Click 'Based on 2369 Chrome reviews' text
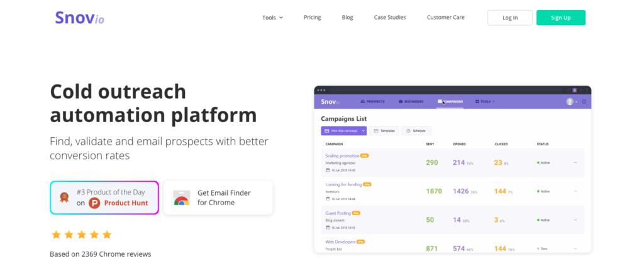This screenshot has height=275, width=644. [x=100, y=254]
